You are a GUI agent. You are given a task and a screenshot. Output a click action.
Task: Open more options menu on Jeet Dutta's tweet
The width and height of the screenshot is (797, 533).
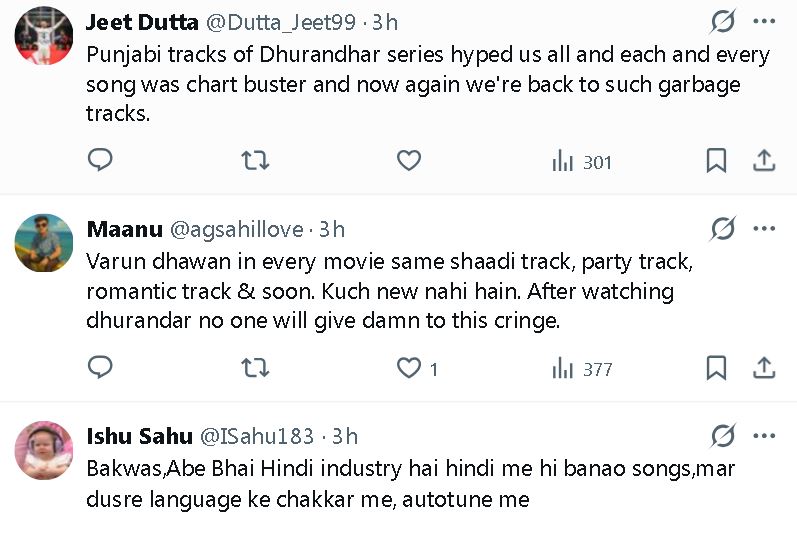[764, 22]
